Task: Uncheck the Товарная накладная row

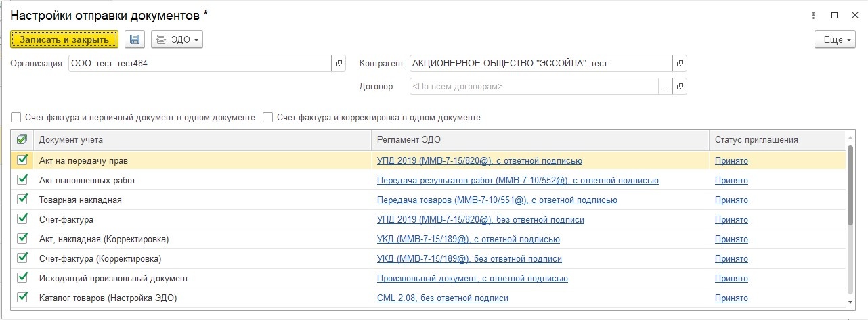Action: 22,200
